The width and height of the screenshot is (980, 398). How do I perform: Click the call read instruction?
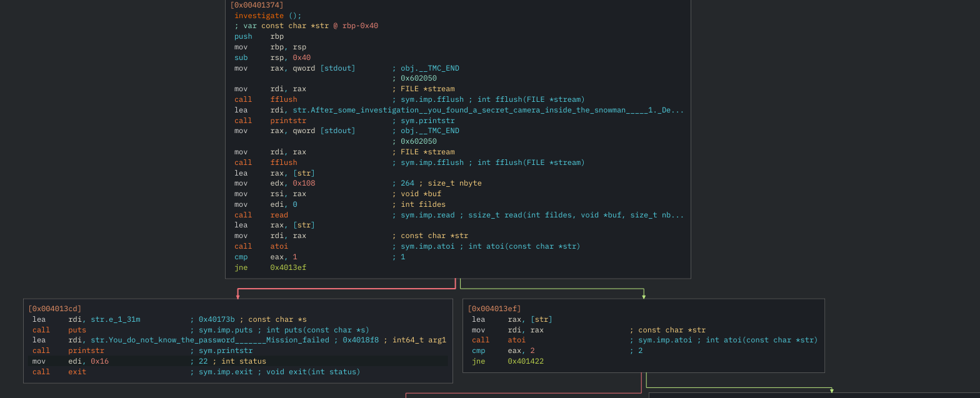[x=261, y=215]
